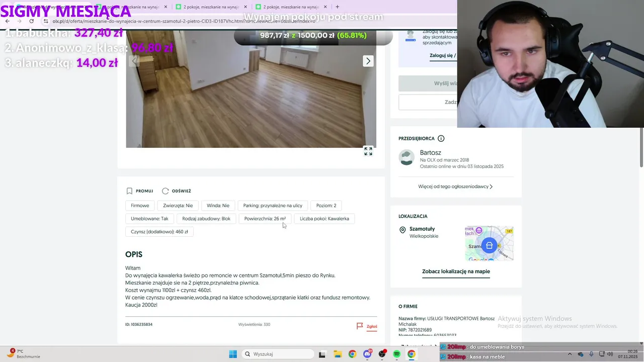Viewport: 644px width, 362px height.
Task: Click the microphone icon in the tray
Action: click(591, 354)
